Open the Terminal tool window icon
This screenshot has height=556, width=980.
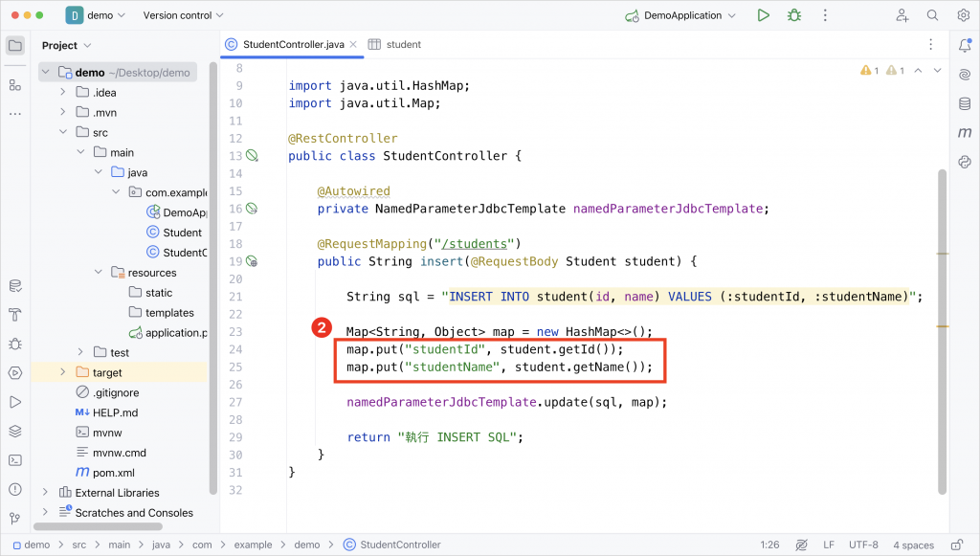click(x=15, y=460)
